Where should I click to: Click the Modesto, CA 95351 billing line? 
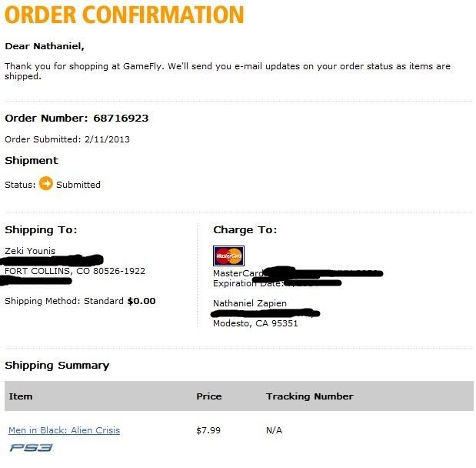pyautogui.click(x=255, y=323)
